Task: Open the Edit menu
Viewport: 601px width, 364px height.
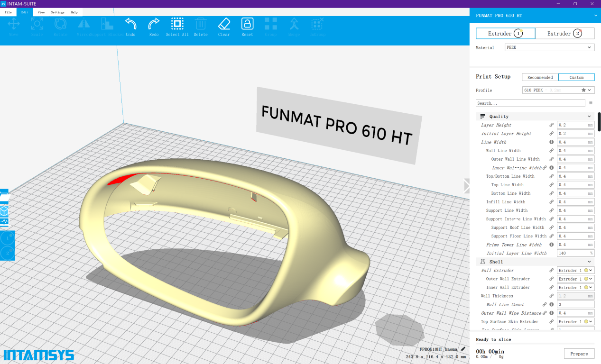Action: click(x=25, y=12)
